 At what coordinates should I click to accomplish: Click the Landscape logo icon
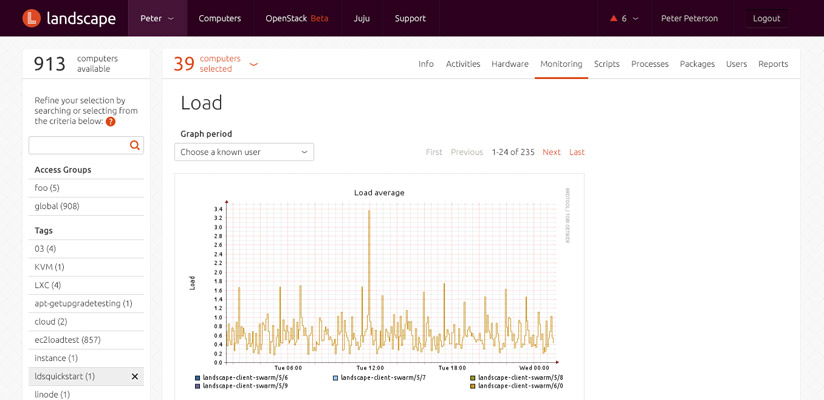[32, 18]
